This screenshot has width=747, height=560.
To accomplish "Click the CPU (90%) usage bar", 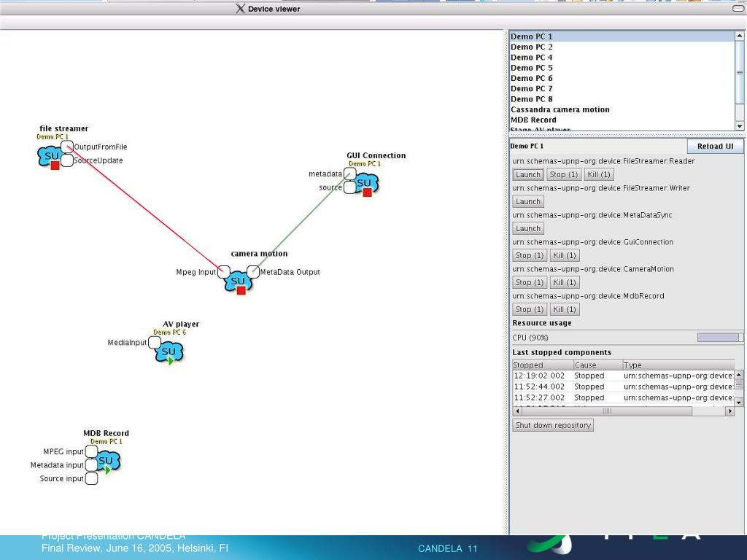I will 720,338.
